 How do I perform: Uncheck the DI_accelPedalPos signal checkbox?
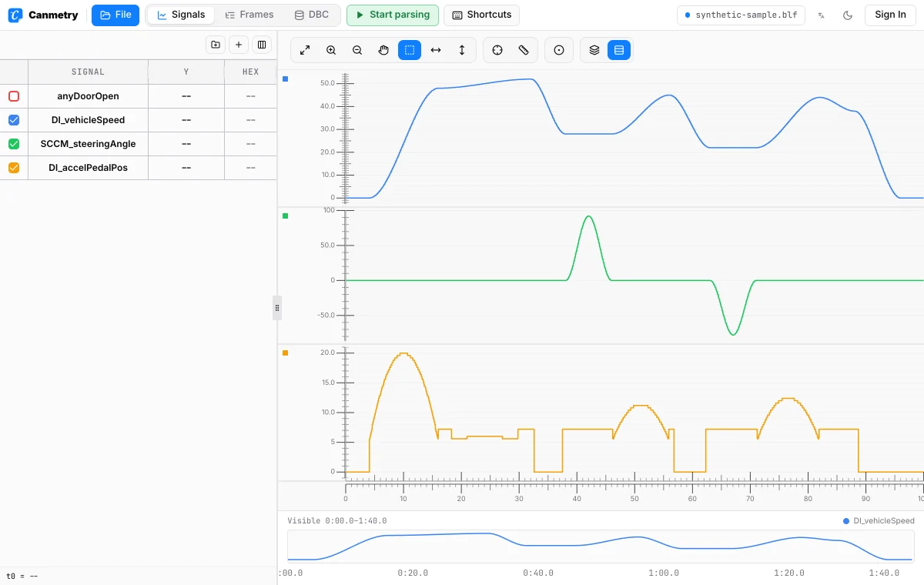pyautogui.click(x=14, y=168)
